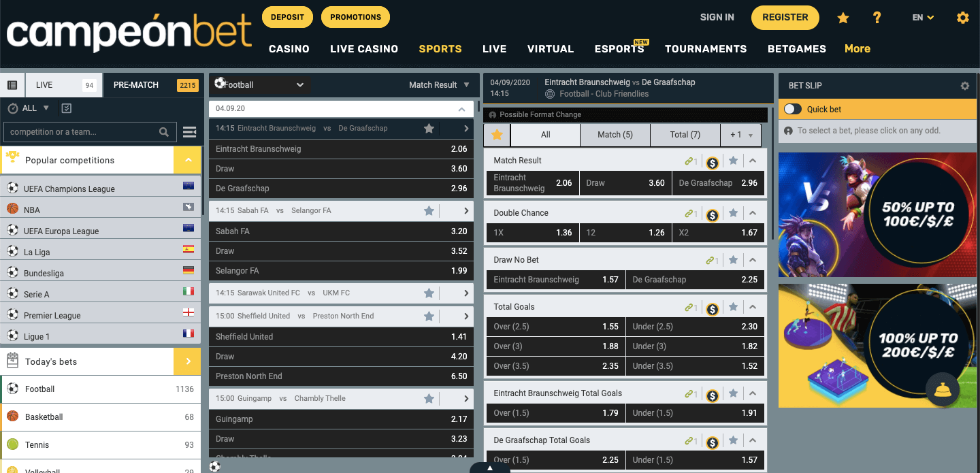Star the Double Chance market
This screenshot has height=473, width=980.
pos(733,213)
